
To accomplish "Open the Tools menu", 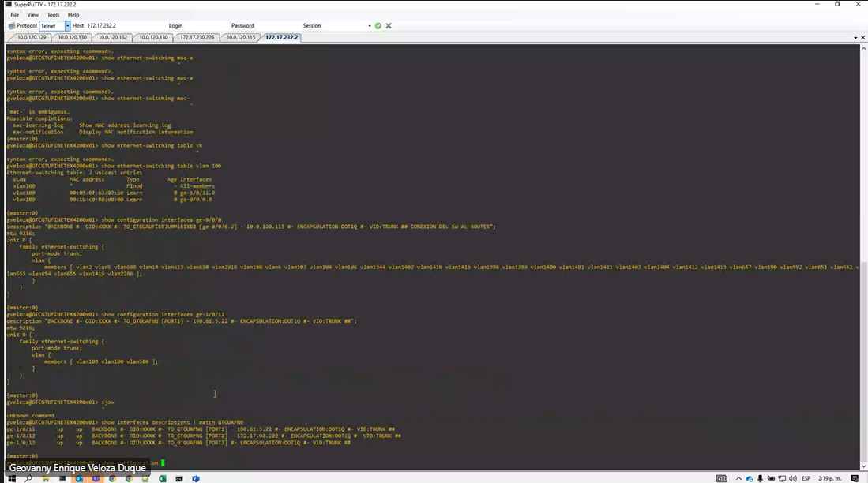I will [53, 15].
